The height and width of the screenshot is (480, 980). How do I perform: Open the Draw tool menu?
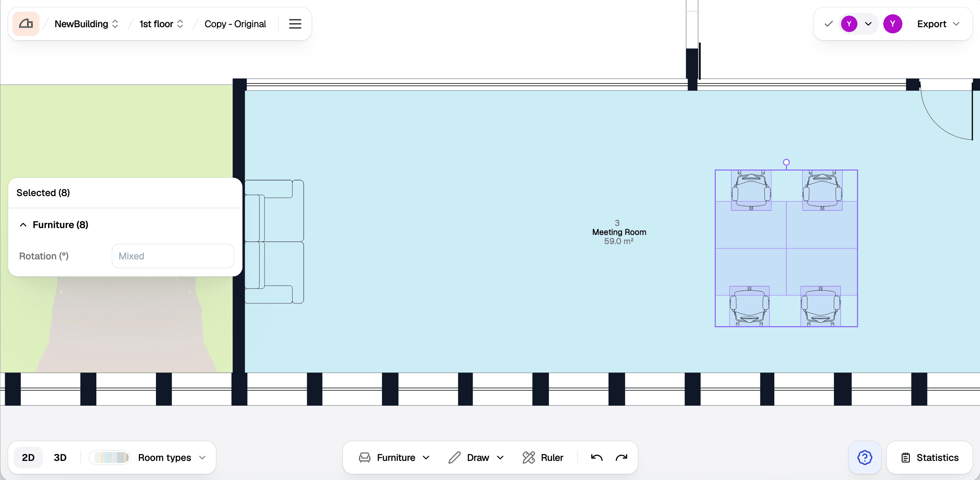pyautogui.click(x=476, y=458)
